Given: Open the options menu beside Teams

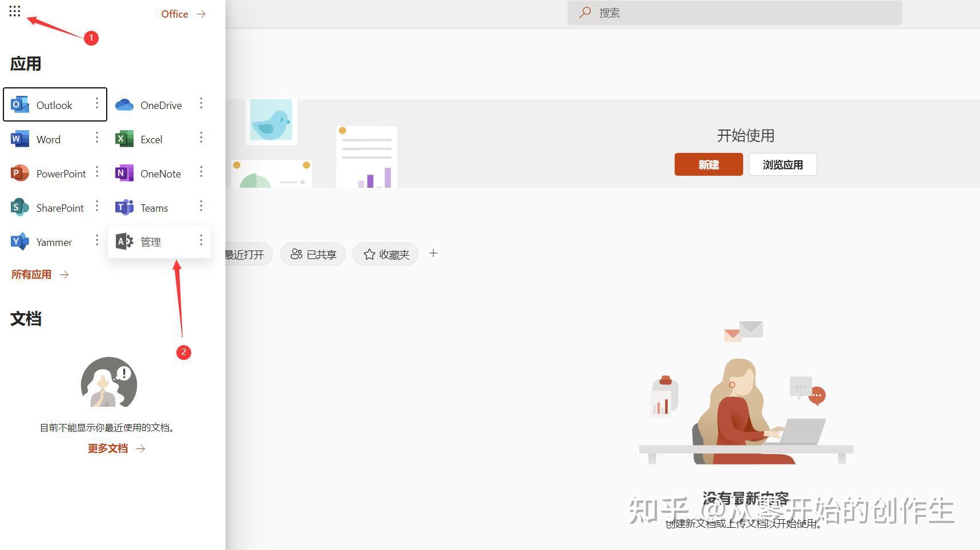Looking at the screenshot, I should pyautogui.click(x=201, y=207).
